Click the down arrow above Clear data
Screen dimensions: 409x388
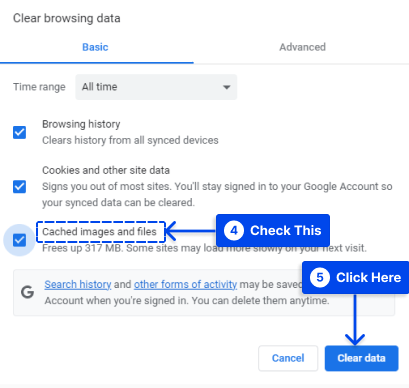[x=355, y=339]
